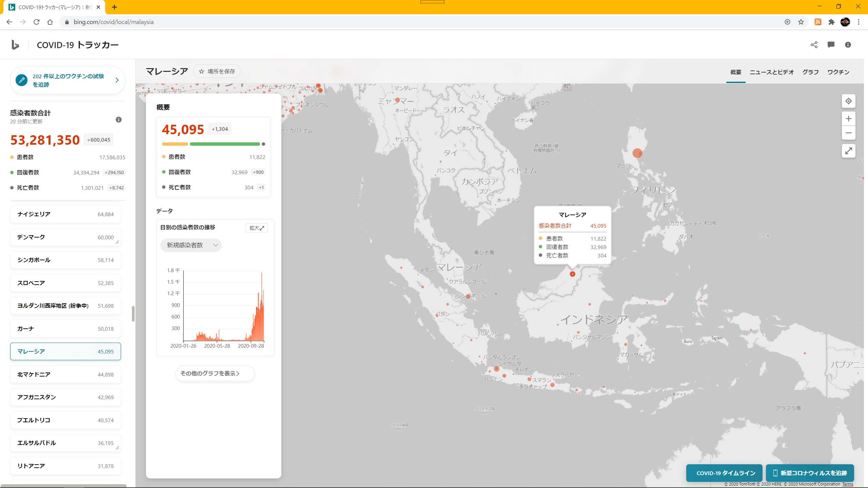The height and width of the screenshot is (488, 868).
Task: Zoom out the map with minus button
Action: pos(848,133)
